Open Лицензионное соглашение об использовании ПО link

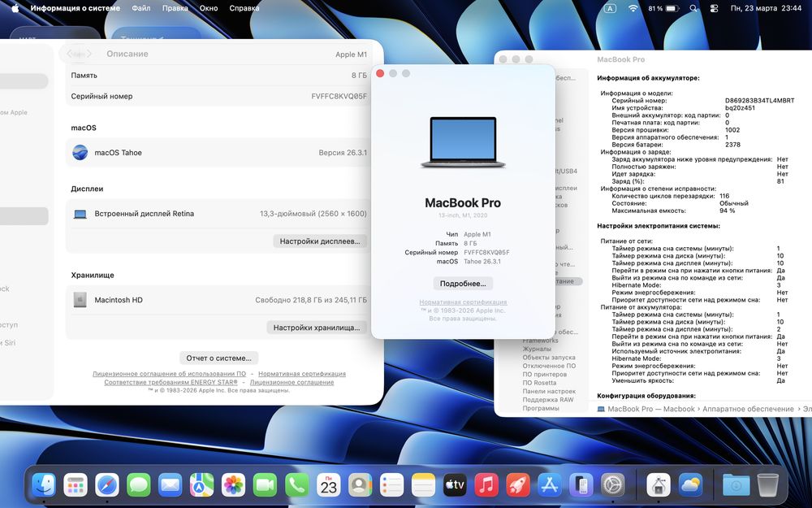click(170, 374)
